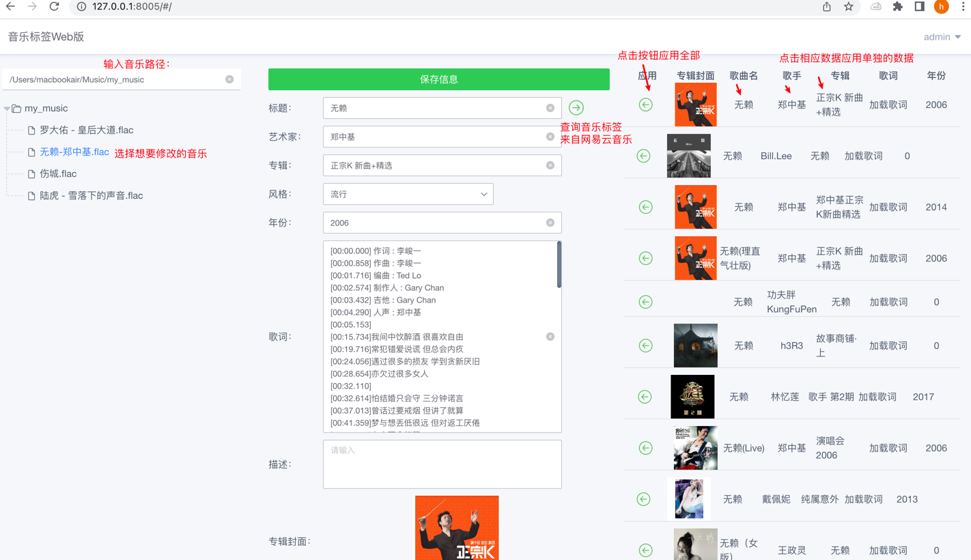Reload the browser page
971x560 pixels.
click(54, 7)
